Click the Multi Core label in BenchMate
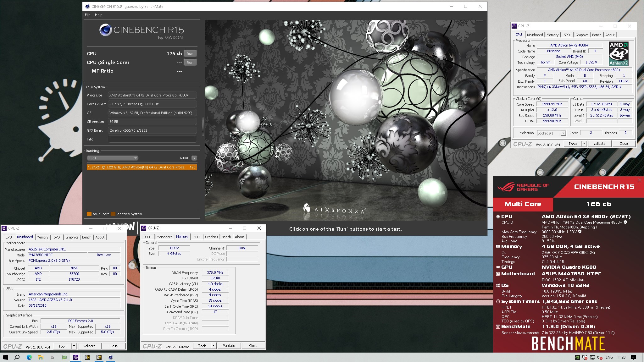The width and height of the screenshot is (644, 362). [523, 204]
